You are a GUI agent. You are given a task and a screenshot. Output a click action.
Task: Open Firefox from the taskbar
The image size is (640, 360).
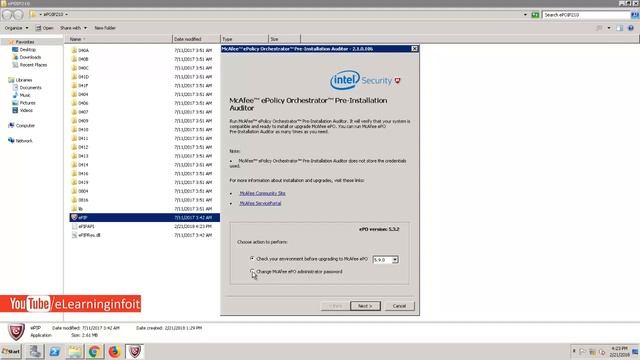tap(114, 351)
